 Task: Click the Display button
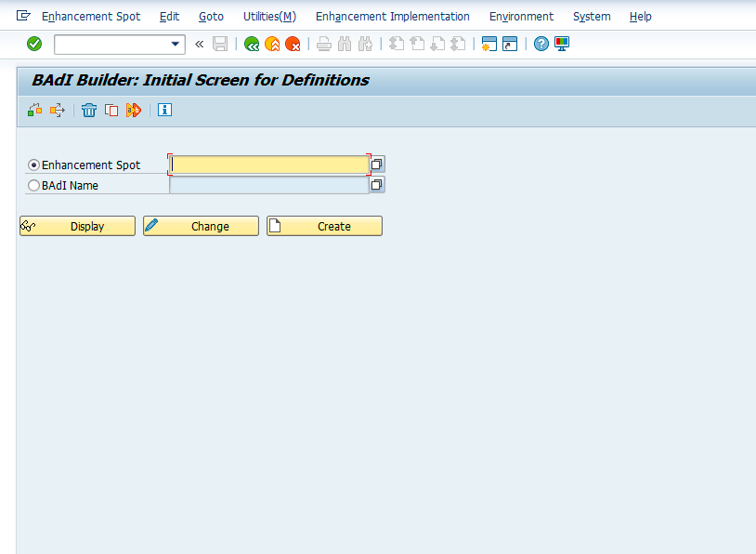tap(78, 226)
